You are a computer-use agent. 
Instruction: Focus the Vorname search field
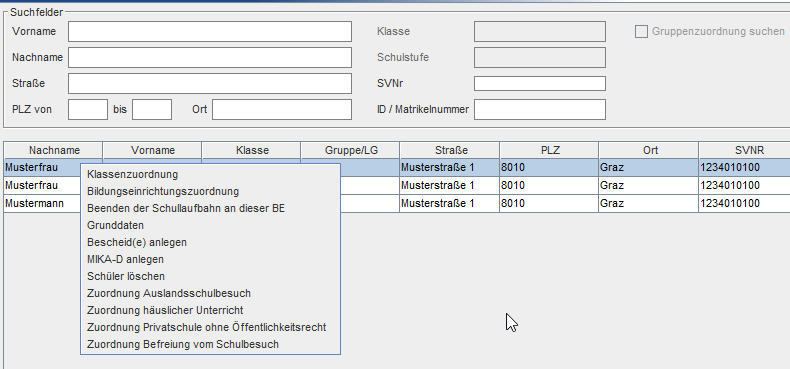tap(210, 31)
